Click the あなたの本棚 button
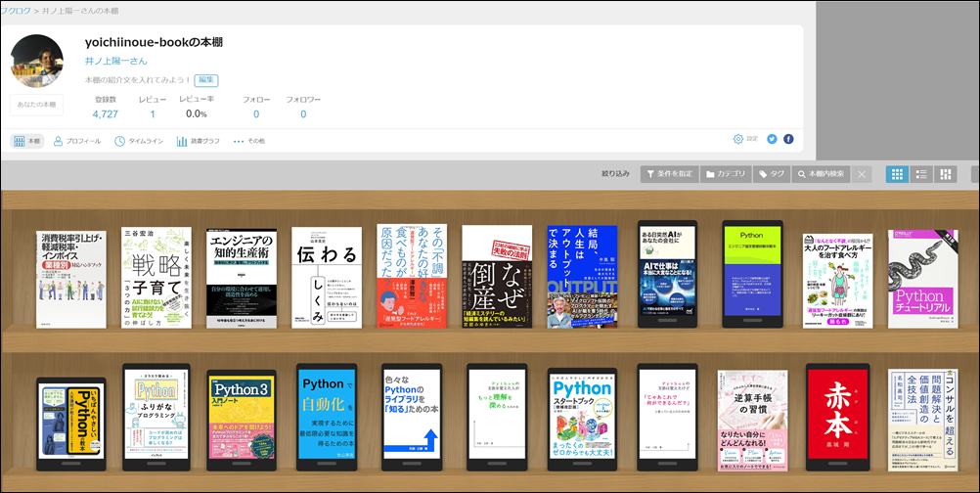Screen dimensions: 980x493 coord(36,105)
